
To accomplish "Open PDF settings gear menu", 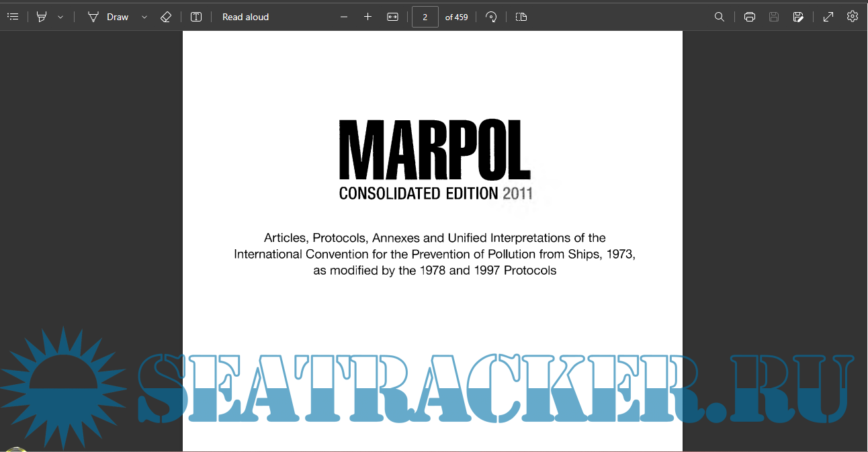I will [853, 17].
